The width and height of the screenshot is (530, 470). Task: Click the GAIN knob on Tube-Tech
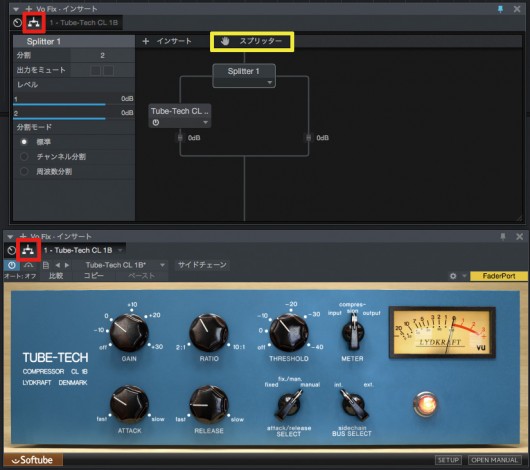[x=129, y=332]
